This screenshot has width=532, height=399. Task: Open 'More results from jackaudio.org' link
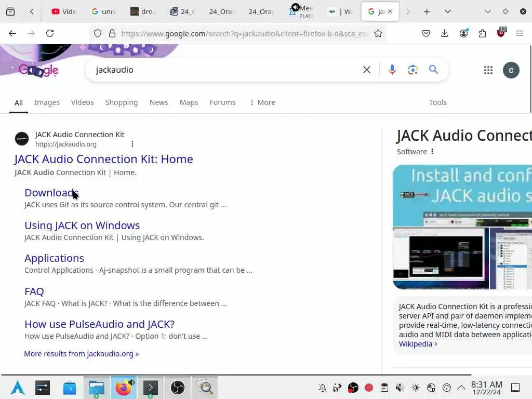[82, 354]
